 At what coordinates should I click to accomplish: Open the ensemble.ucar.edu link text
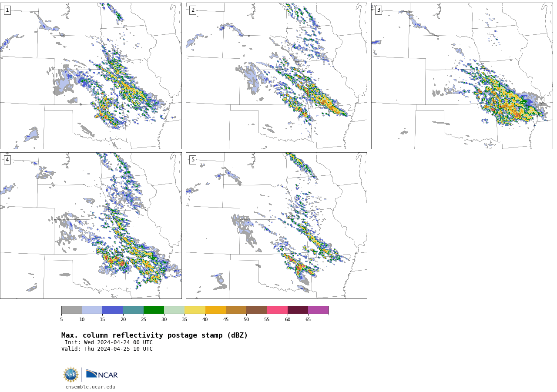pyautogui.click(x=91, y=387)
